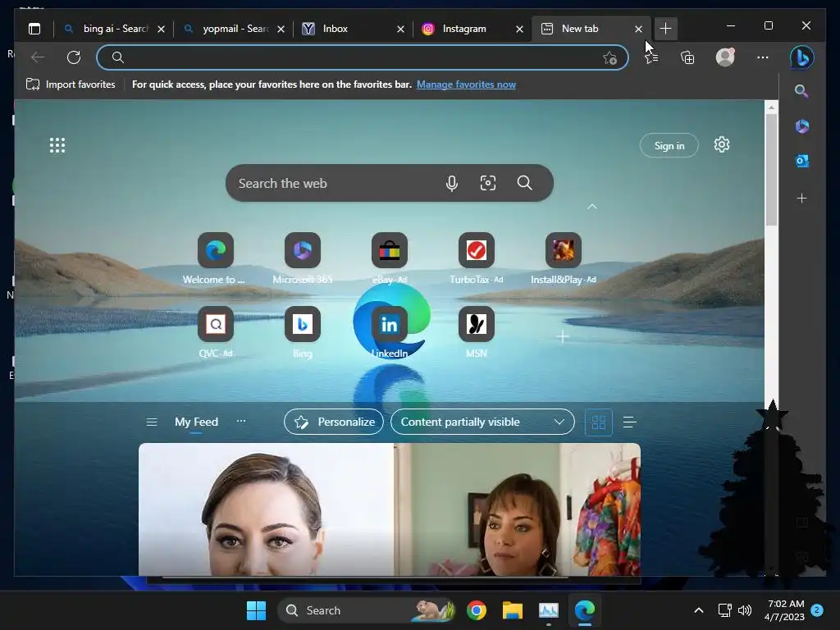Switch to the Instagram tab
This screenshot has width=840, height=630.
point(472,29)
